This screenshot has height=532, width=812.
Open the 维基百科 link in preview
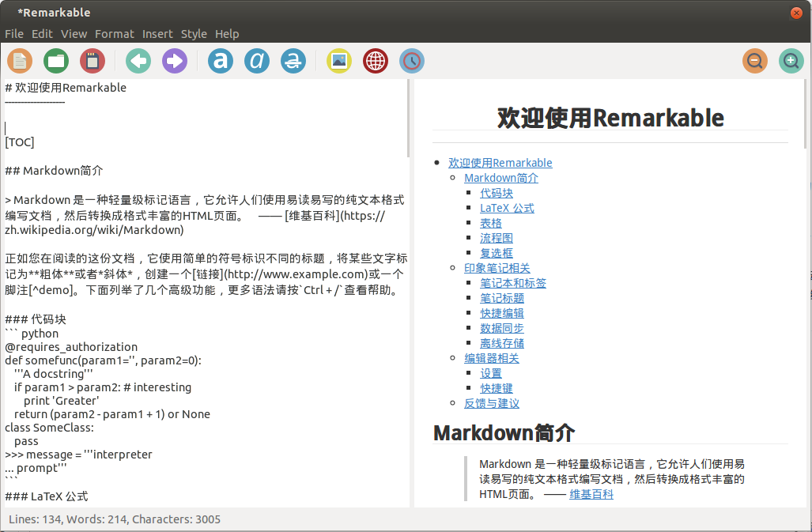pyautogui.click(x=591, y=494)
